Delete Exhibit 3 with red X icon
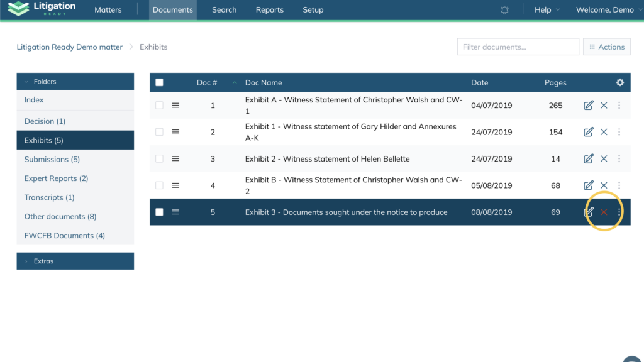Image resolution: width=644 pixels, height=362 pixels. point(604,212)
